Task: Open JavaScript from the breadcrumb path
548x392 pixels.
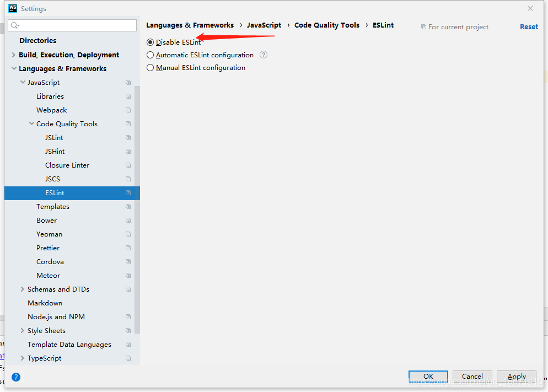Action: pyautogui.click(x=264, y=25)
